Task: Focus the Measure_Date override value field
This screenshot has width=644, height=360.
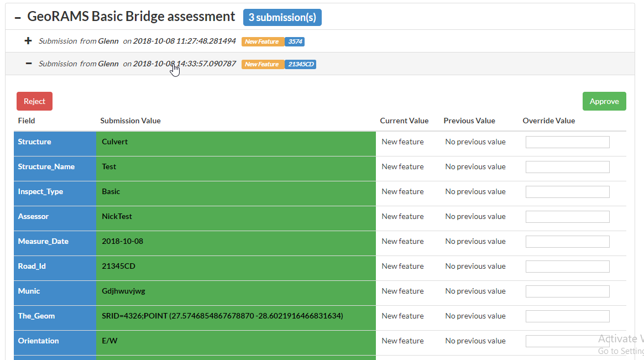Action: [x=567, y=242]
